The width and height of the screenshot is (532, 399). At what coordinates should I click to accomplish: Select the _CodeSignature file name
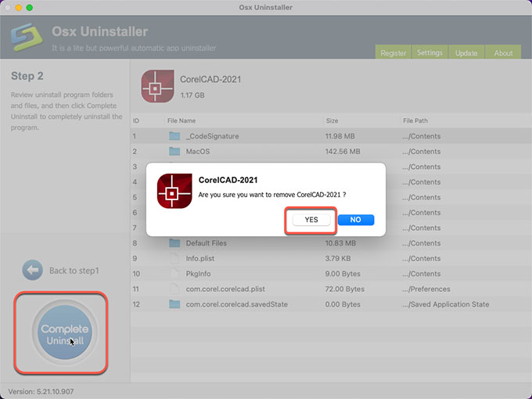(212, 136)
